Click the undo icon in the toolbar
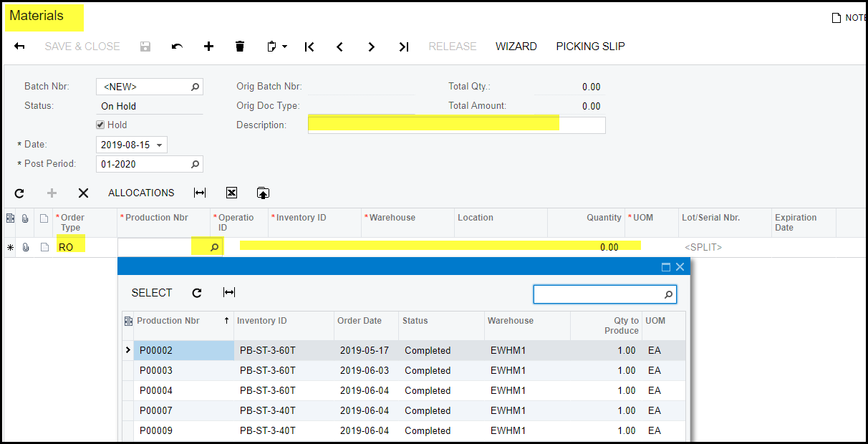This screenshot has height=444, width=868. (177, 47)
